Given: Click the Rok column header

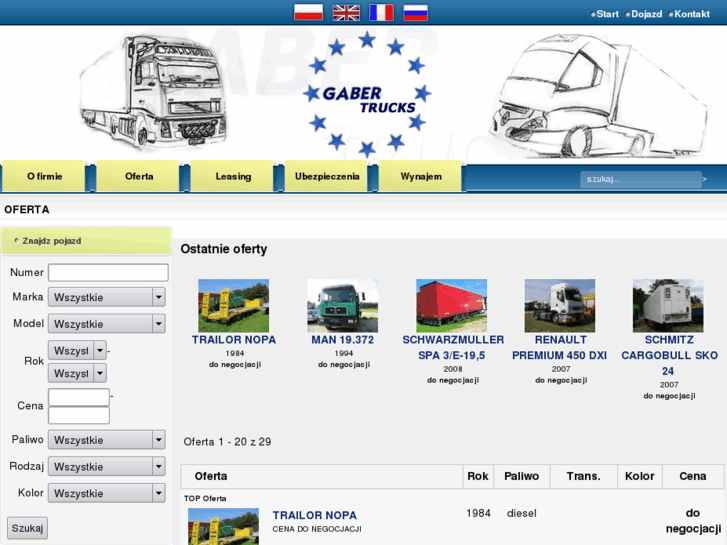Looking at the screenshot, I should coord(478,476).
